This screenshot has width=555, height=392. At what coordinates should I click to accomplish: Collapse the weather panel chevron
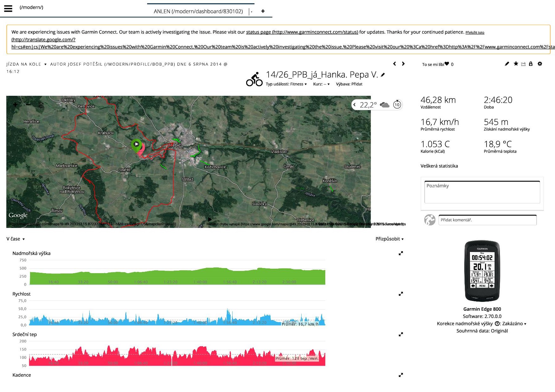[354, 105]
